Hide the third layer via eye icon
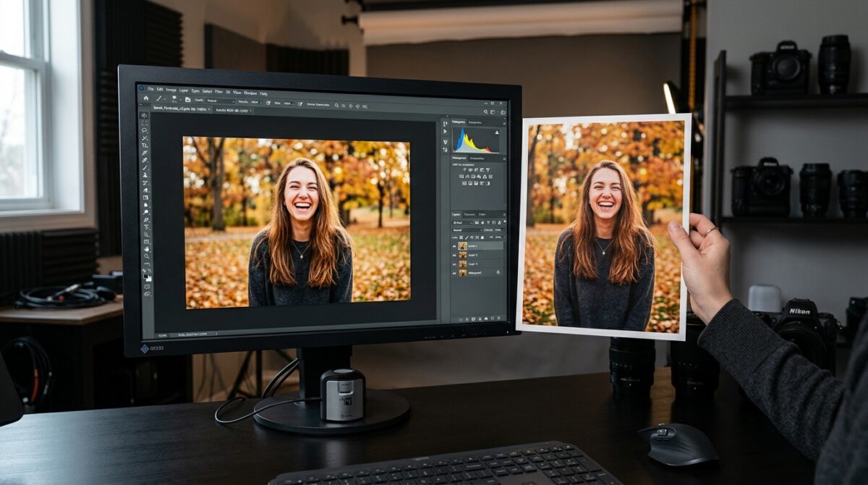This screenshot has width=868, height=485. point(454,264)
